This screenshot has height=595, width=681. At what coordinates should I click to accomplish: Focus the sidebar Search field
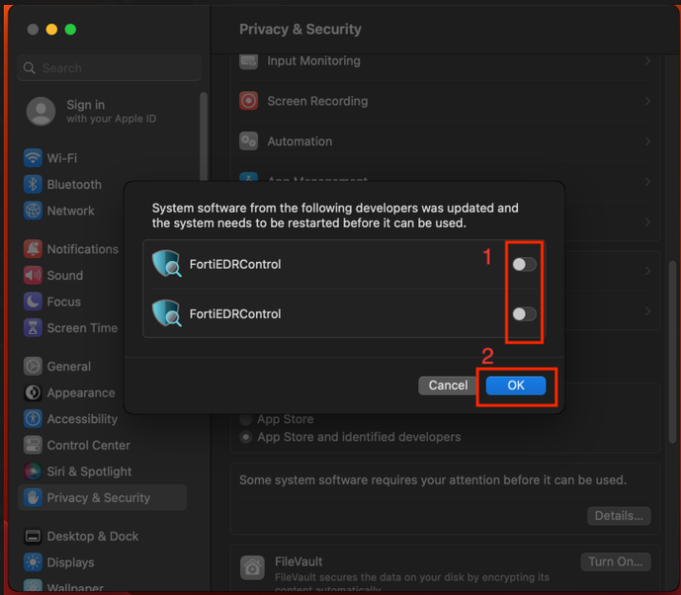tap(109, 68)
